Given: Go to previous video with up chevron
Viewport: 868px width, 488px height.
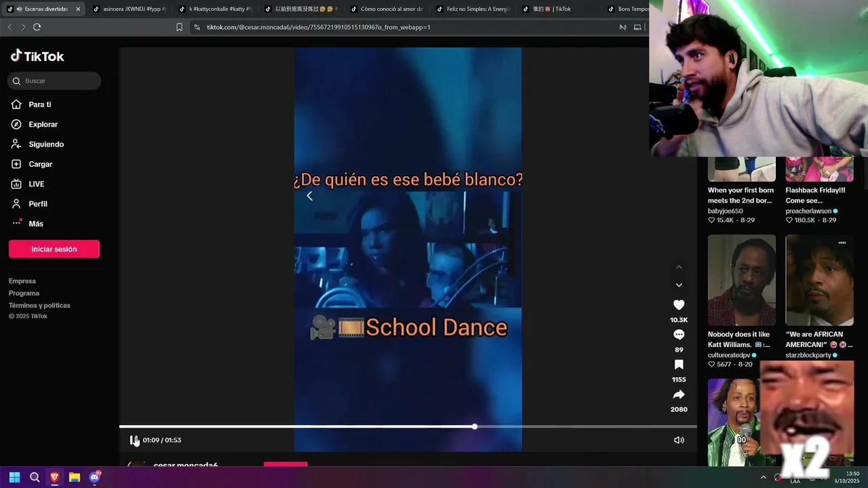Looking at the screenshot, I should pos(679,267).
